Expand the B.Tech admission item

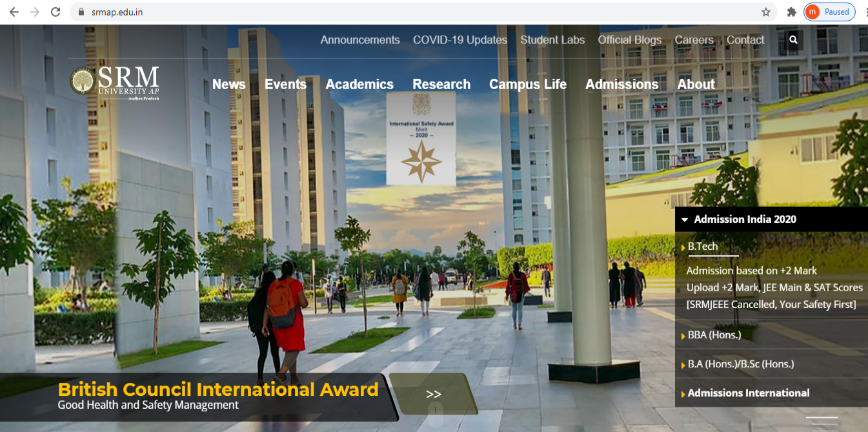[702, 246]
